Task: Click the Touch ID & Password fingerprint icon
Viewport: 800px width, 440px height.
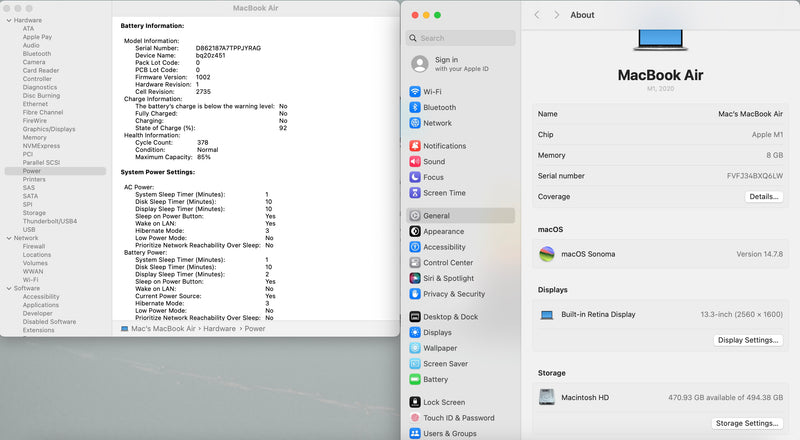Action: coord(415,418)
